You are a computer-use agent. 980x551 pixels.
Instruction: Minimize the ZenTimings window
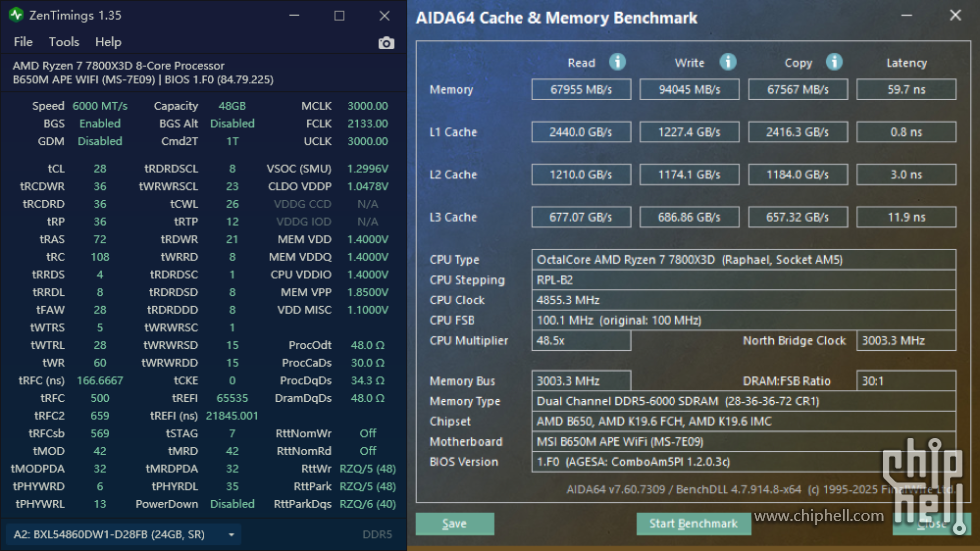click(294, 16)
